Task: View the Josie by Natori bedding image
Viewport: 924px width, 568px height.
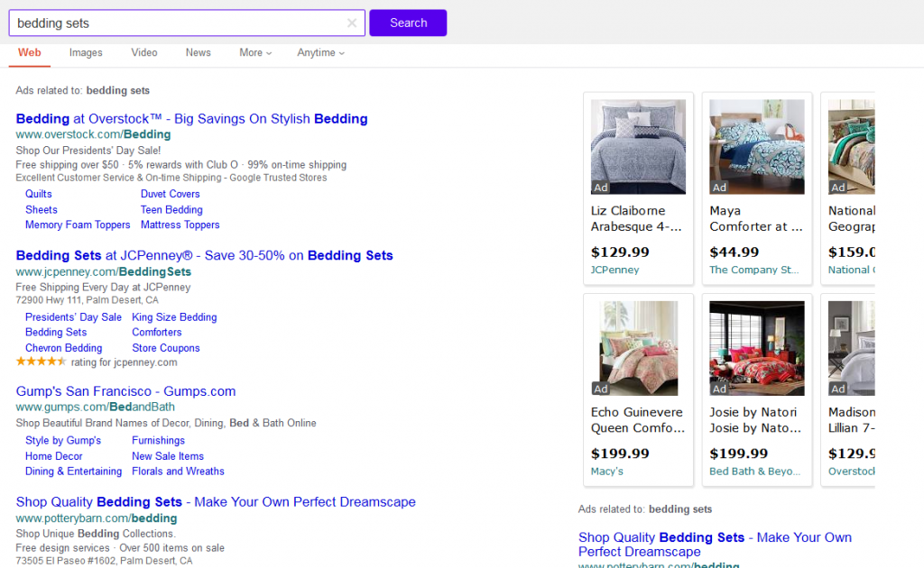Action: click(756, 348)
